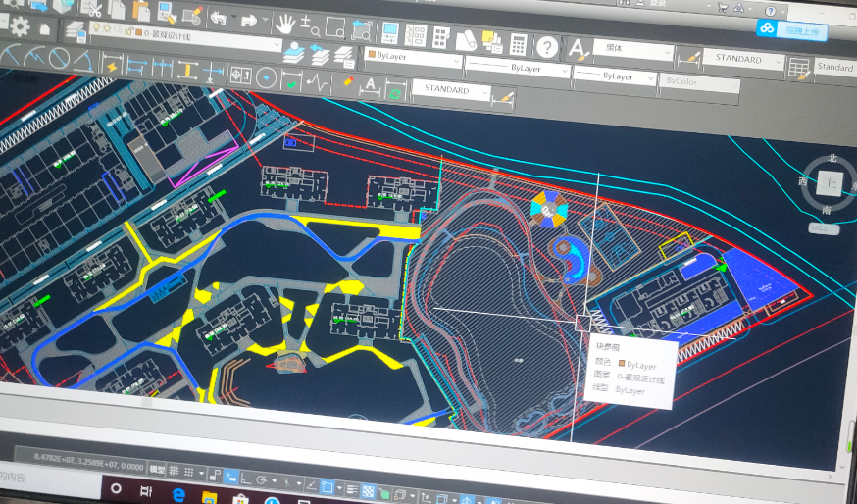The width and height of the screenshot is (857, 504).
Task: Open the ByLayer color dropdown
Action: point(413,58)
